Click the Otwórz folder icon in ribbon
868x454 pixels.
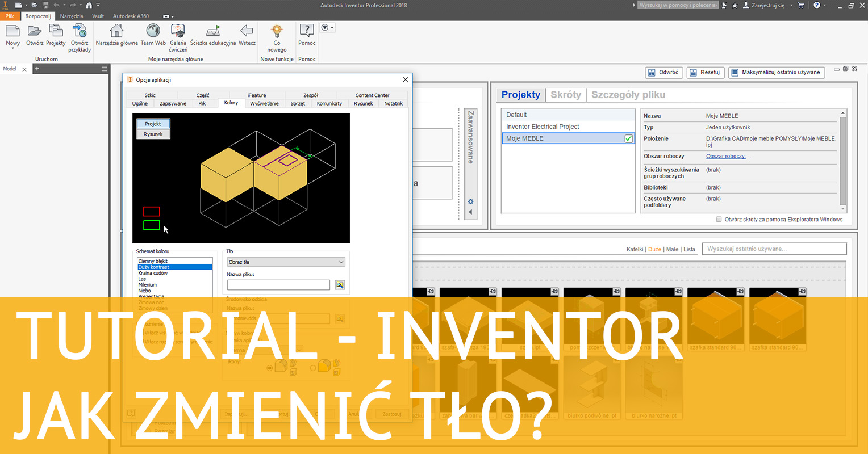tap(35, 31)
